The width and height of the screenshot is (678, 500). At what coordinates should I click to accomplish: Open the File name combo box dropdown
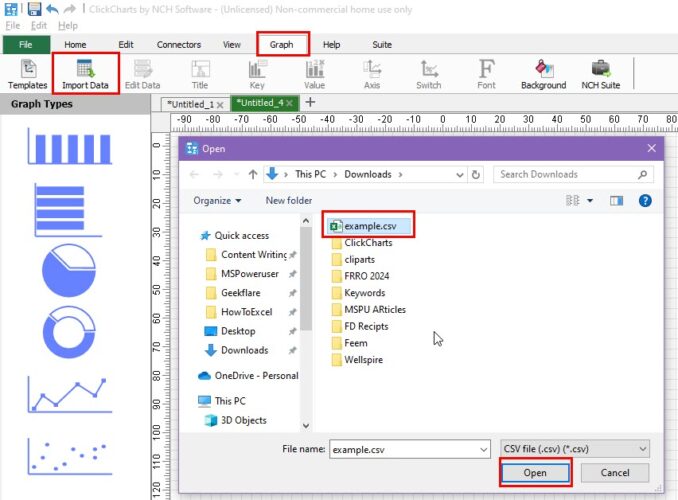click(483, 450)
